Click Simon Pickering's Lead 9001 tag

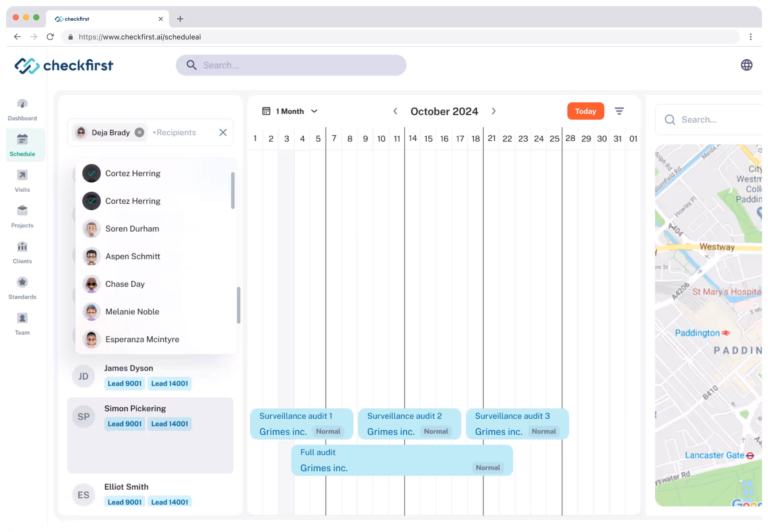click(124, 424)
